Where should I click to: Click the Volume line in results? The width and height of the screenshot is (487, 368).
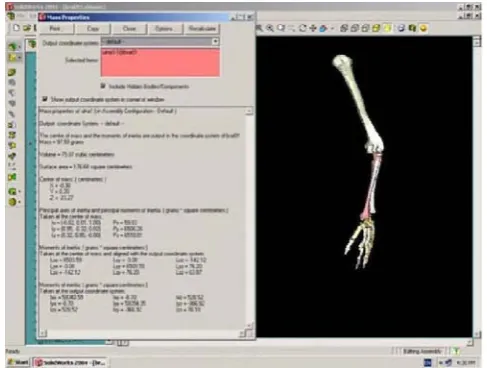click(x=77, y=154)
